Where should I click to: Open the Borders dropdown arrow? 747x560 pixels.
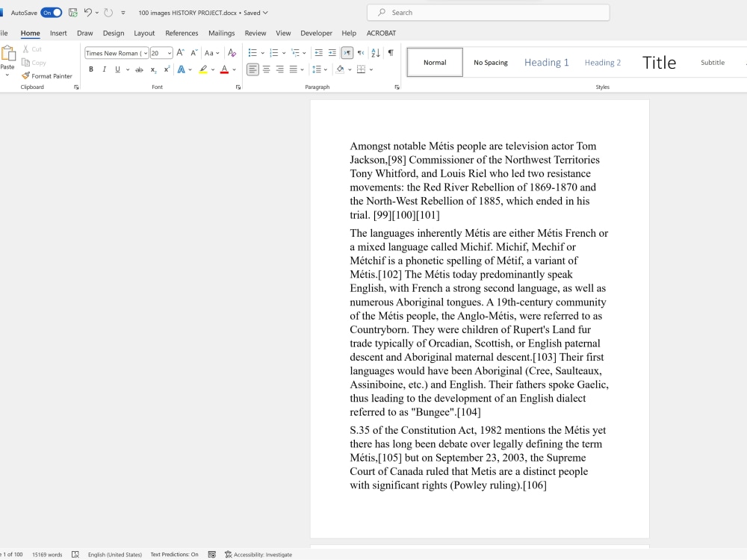click(371, 69)
